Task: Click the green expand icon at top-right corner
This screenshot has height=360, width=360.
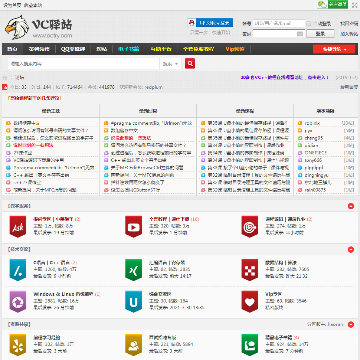Action: click(x=354, y=4)
